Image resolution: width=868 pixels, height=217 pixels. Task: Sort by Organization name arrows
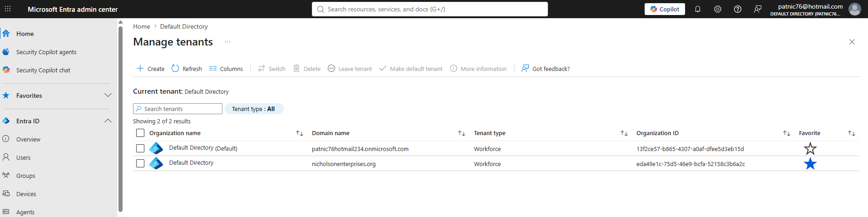pyautogui.click(x=300, y=133)
